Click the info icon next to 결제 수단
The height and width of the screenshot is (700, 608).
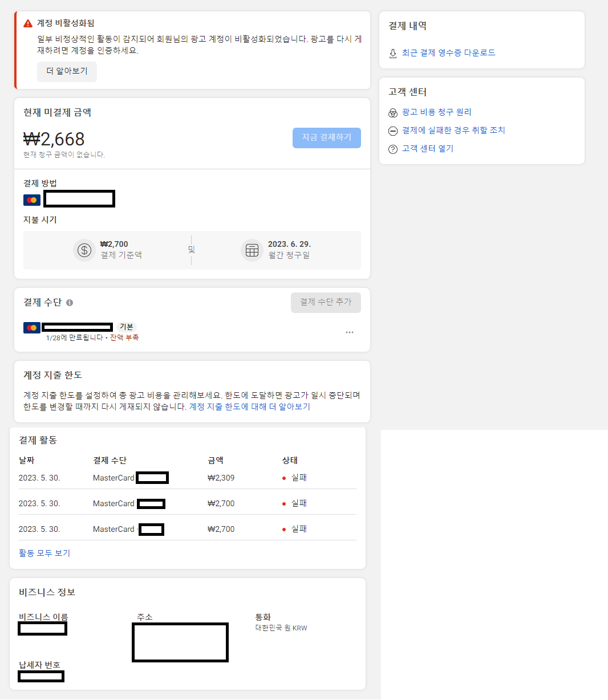[x=70, y=303]
